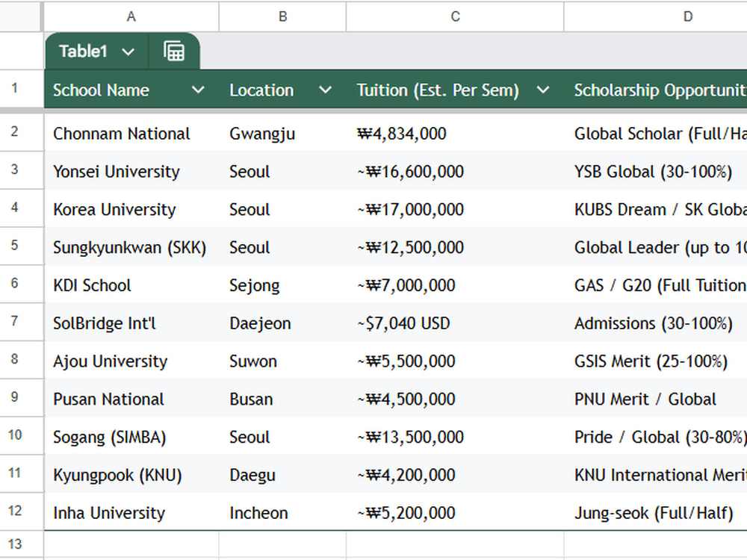Open Tuition column filter dropdown

pos(542,90)
